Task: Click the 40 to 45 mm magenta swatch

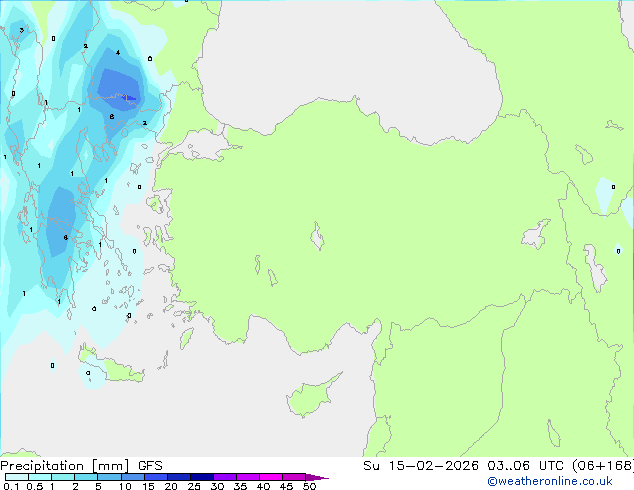Action: pos(271,477)
